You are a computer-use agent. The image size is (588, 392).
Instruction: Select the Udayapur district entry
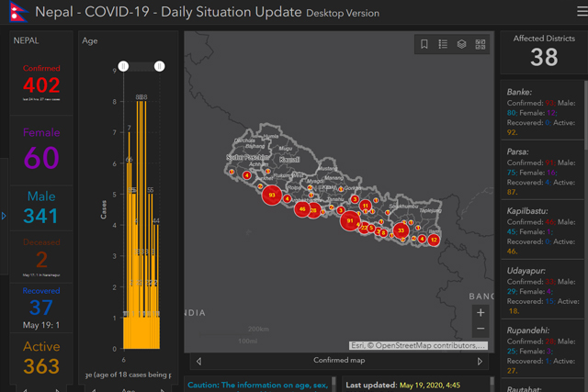(x=542, y=289)
